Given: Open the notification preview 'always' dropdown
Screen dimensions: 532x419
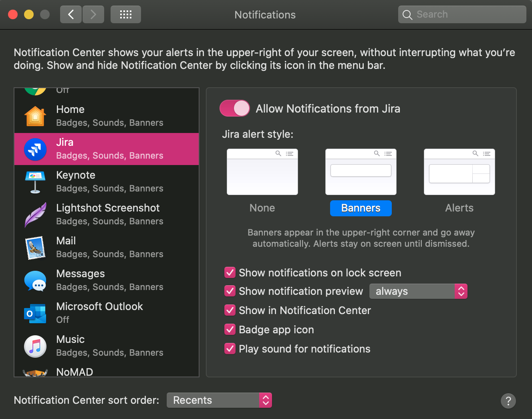Looking at the screenshot, I should point(418,291).
